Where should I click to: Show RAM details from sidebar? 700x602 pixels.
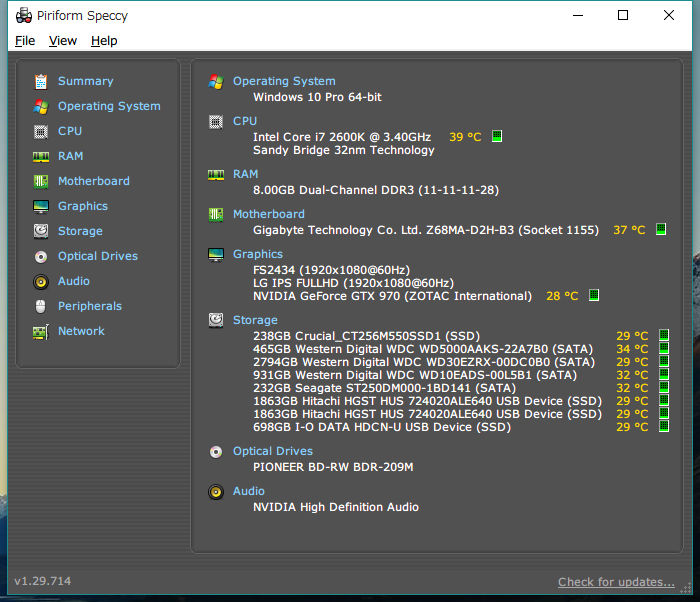click(x=71, y=156)
